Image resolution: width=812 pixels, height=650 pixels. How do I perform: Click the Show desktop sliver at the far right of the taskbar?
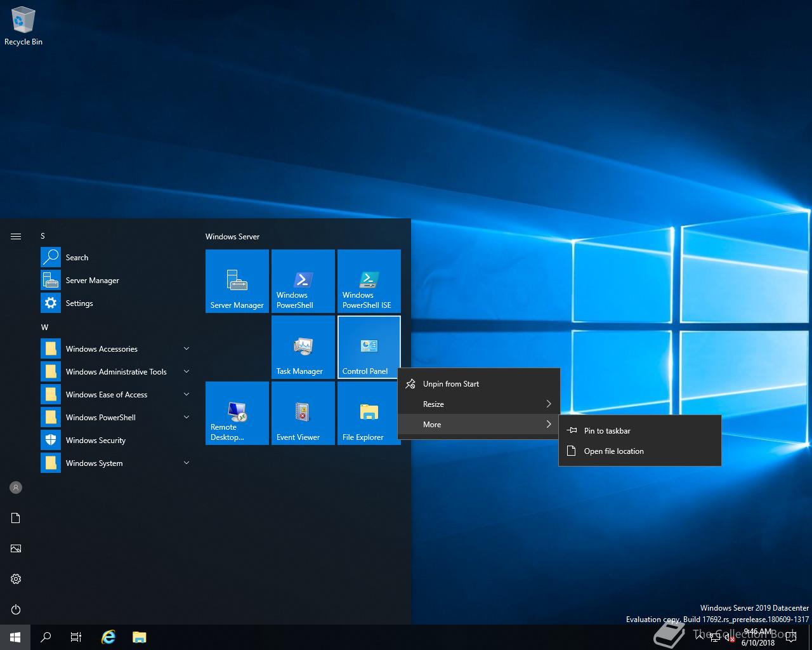[810, 637]
